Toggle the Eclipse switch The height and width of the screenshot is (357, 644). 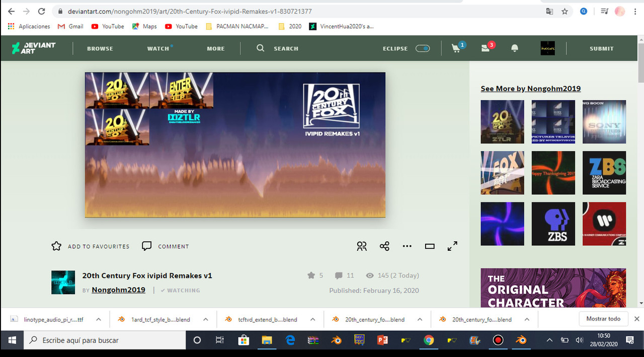click(423, 48)
